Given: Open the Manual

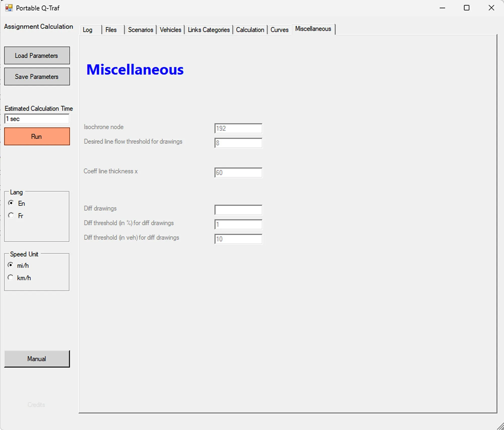Looking at the screenshot, I should (37, 359).
